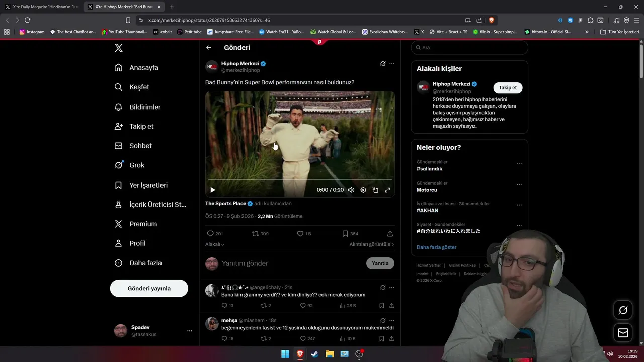Open Windows Start menu
This screenshot has height=362, width=644.
(285, 354)
